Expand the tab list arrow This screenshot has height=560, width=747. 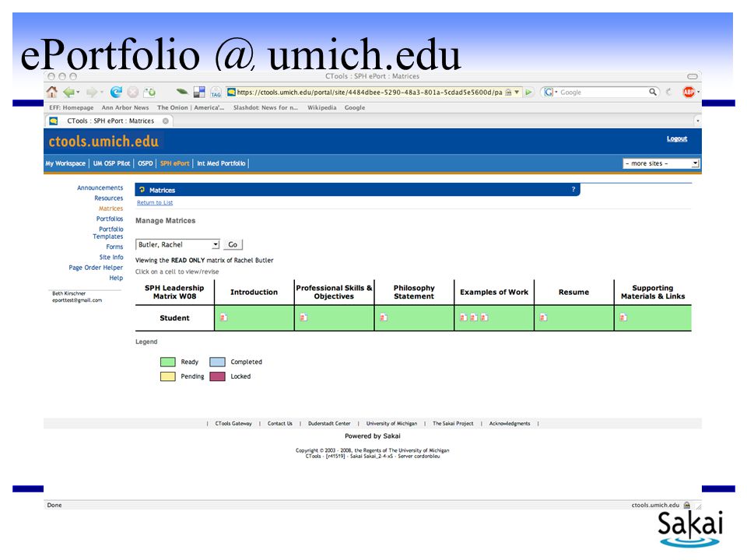(x=698, y=121)
